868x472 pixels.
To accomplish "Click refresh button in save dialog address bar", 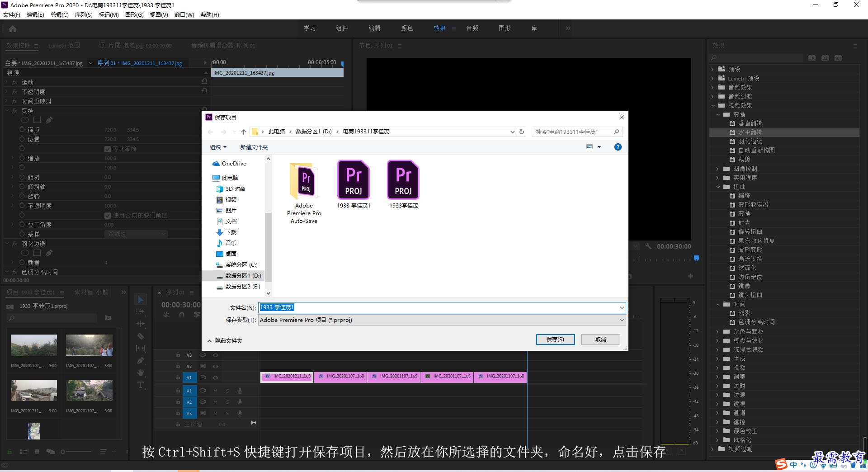I will coord(522,132).
